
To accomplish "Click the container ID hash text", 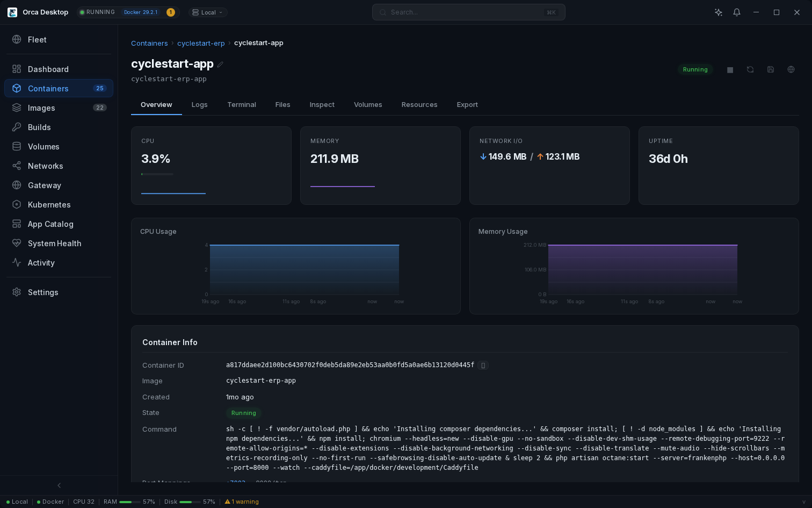I will [350, 365].
